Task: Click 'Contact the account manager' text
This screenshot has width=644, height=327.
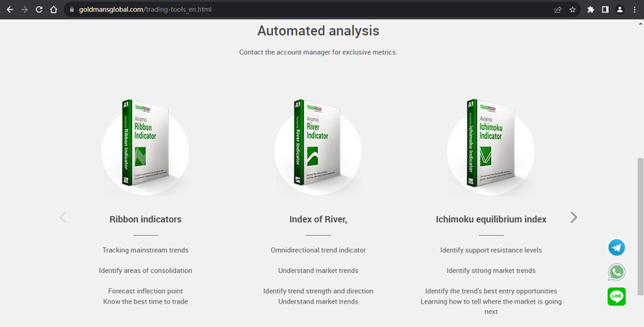Action: pos(318,52)
